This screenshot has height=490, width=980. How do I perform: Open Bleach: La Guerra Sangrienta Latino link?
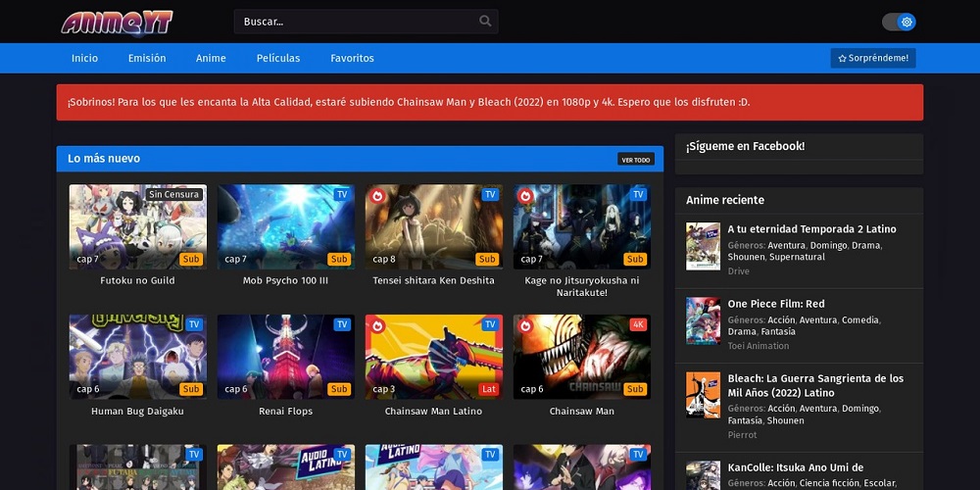coord(815,385)
